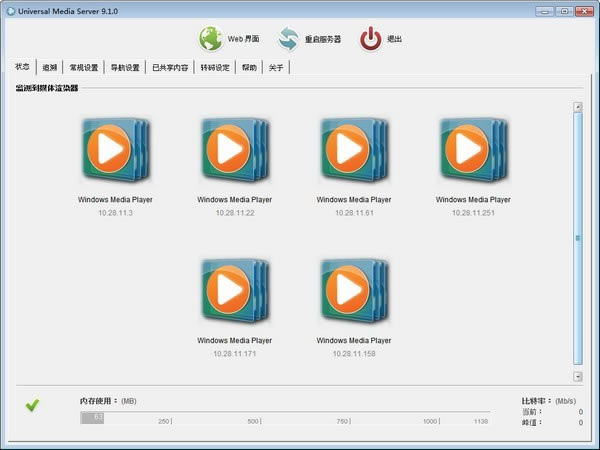600x450 pixels.
Task: Click the 重启服务器 restart arrows icon
Action: coord(289,39)
